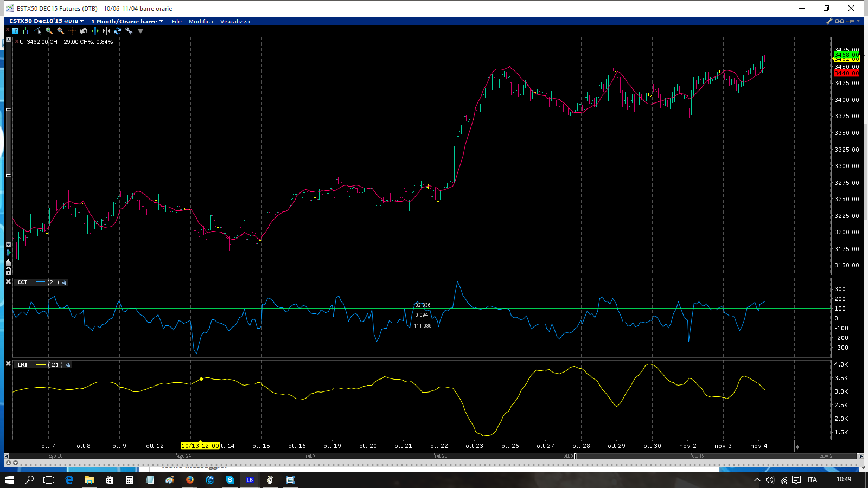The width and height of the screenshot is (868, 488).
Task: Close the LRI indicator panel
Action: tap(8, 364)
